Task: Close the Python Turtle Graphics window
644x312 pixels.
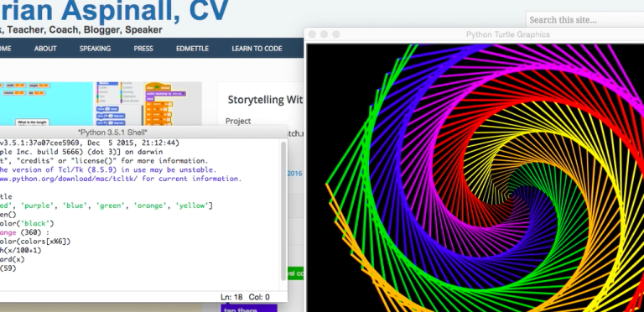Action: pos(312,34)
